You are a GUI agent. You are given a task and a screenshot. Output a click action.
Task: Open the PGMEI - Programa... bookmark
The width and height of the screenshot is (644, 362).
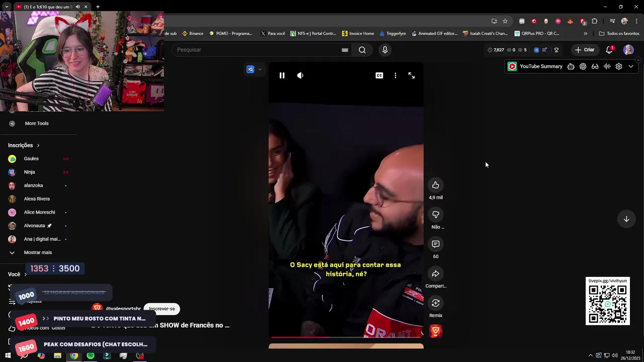coord(230,34)
